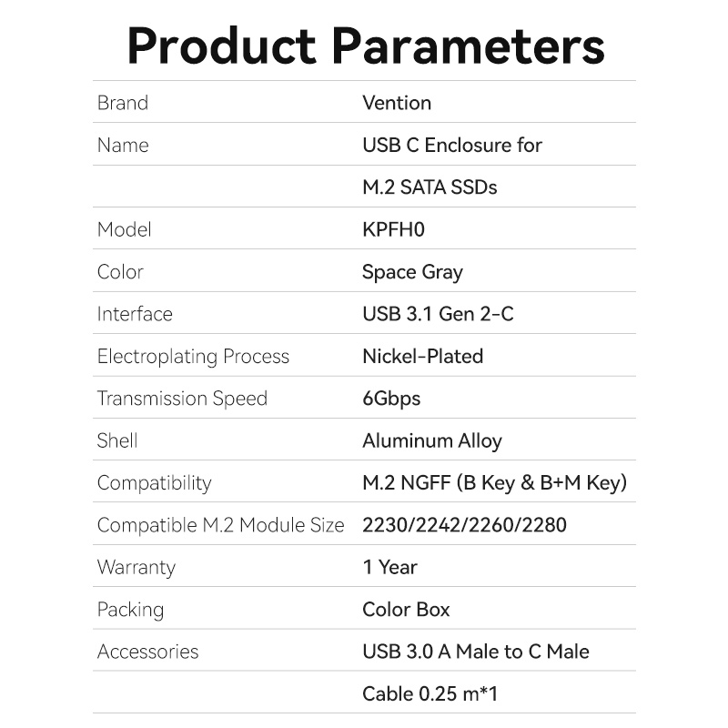Click the Color row label
728x728 pixels.
tap(120, 272)
